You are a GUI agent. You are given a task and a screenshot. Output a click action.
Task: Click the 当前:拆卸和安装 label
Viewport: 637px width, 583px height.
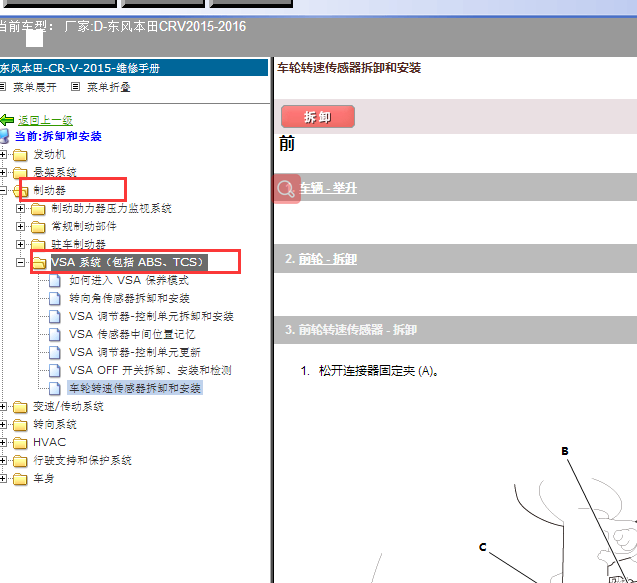58,136
